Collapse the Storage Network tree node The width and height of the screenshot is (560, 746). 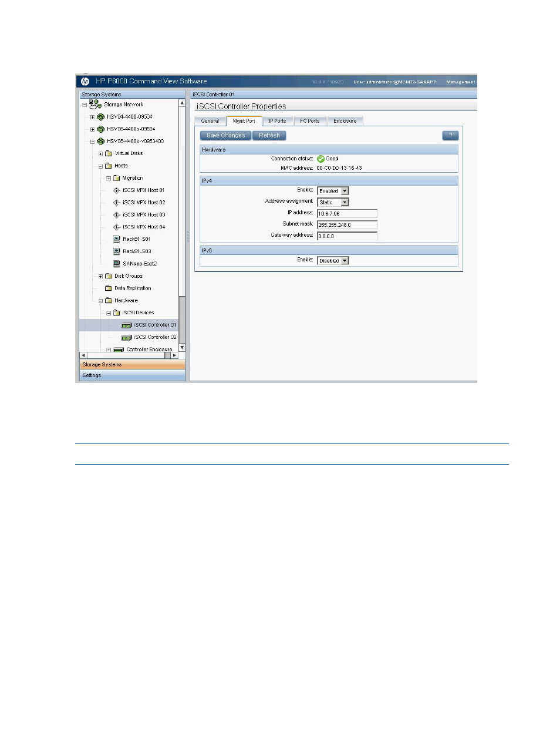click(85, 105)
